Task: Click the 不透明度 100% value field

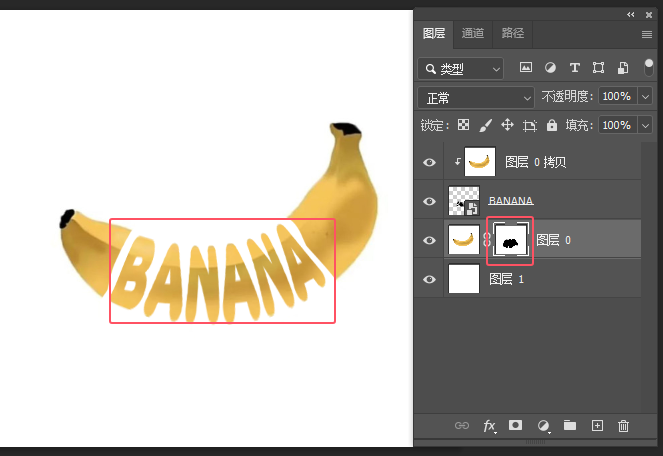Action: point(618,96)
